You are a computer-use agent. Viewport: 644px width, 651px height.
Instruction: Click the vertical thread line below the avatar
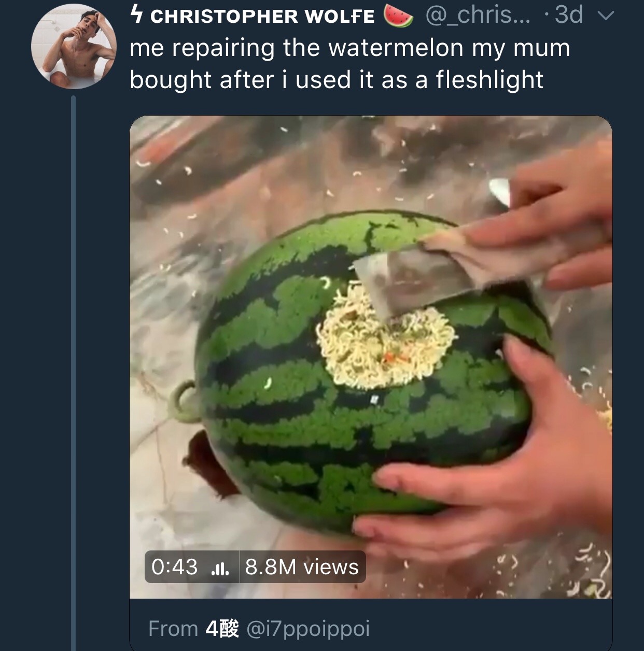74,363
